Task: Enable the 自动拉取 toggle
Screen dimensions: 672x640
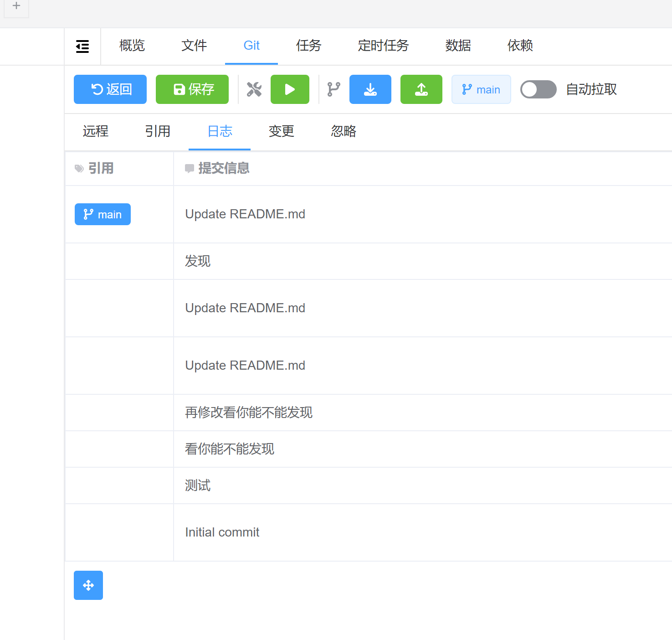Action: pyautogui.click(x=538, y=89)
